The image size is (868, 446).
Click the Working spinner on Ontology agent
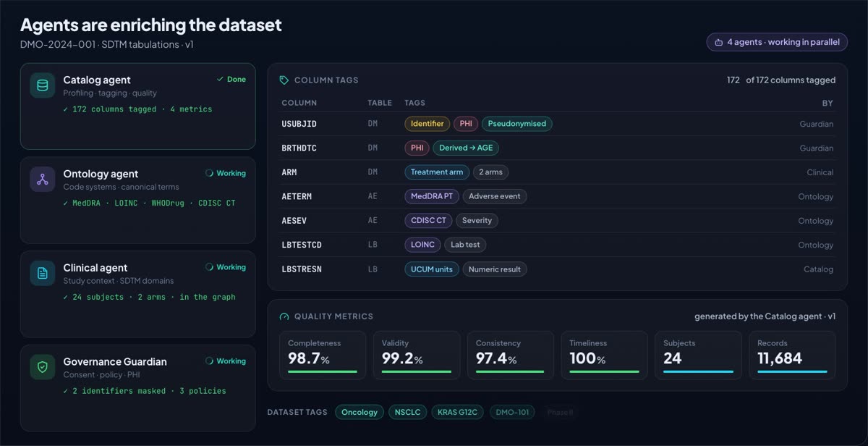point(209,173)
